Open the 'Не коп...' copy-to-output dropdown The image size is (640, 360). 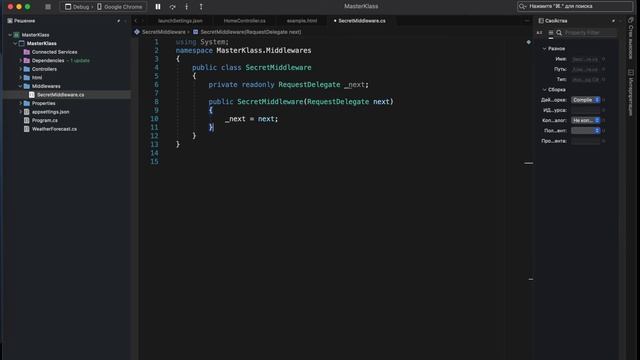586,120
